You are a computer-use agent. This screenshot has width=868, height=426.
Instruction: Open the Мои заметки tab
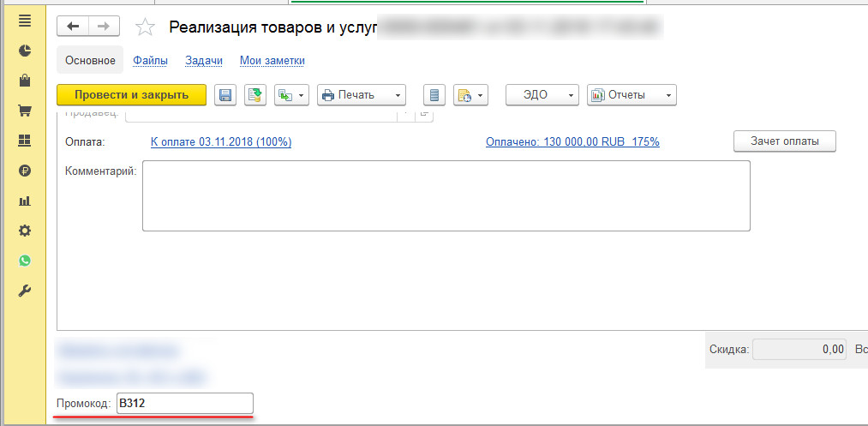pos(272,60)
